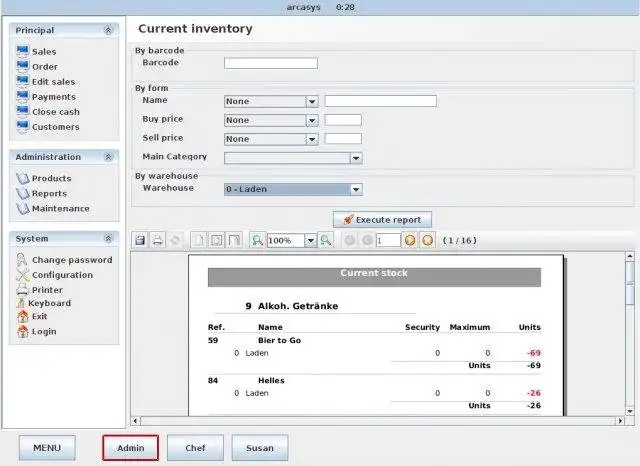Switch to the Susan user

point(260,448)
